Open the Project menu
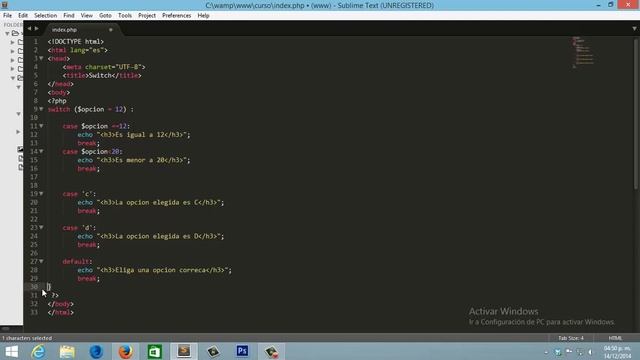The width and height of the screenshot is (640, 360). (147, 16)
